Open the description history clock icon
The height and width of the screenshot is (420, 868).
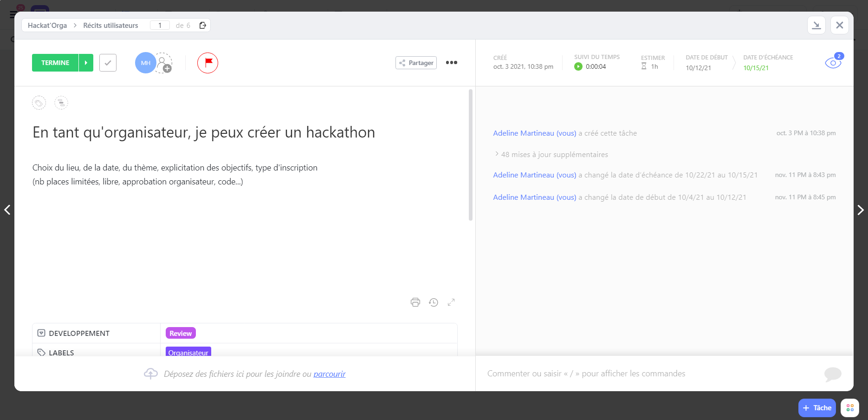434,302
